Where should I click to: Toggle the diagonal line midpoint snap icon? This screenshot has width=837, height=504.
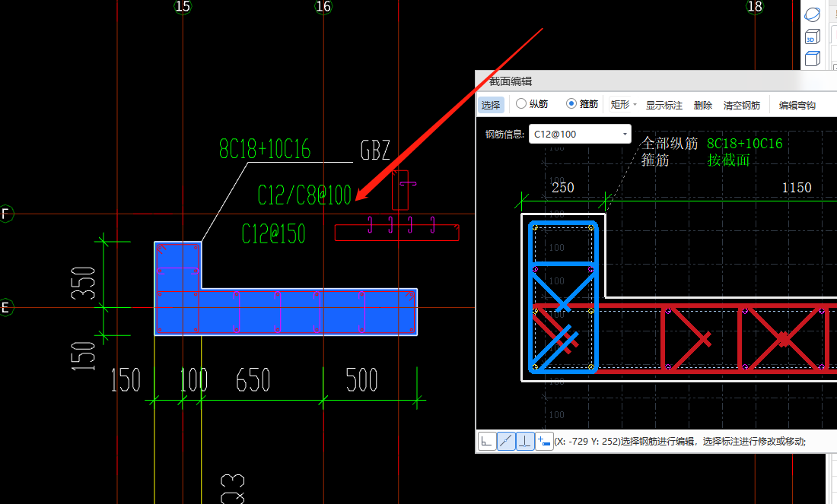click(x=506, y=441)
